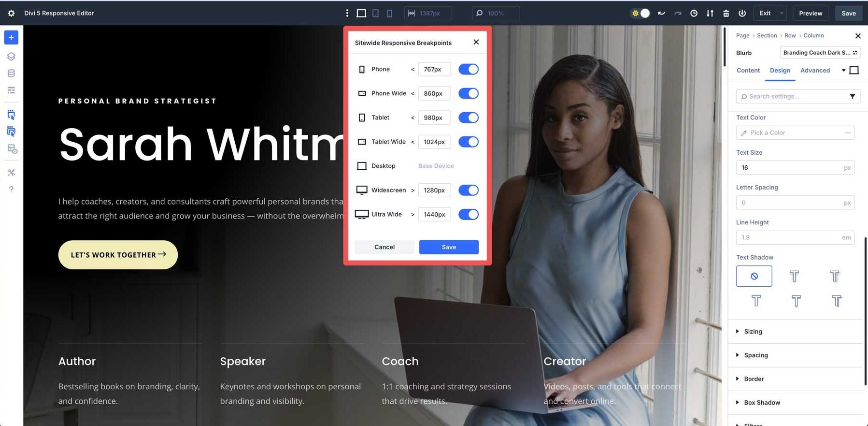This screenshot has width=868, height=426.
Task: Click Cancel in the breakpoints dialog
Action: [384, 247]
